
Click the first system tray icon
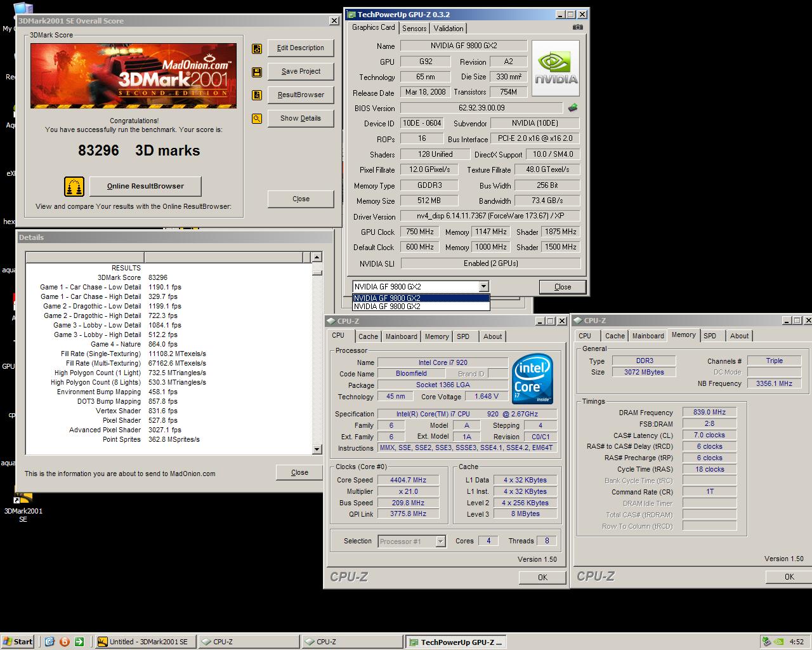(x=767, y=642)
